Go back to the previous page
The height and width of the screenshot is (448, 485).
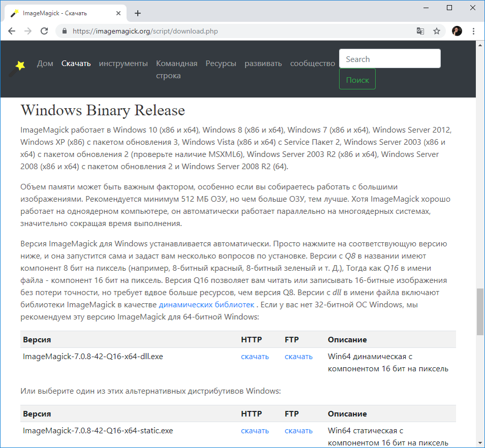coord(12,31)
